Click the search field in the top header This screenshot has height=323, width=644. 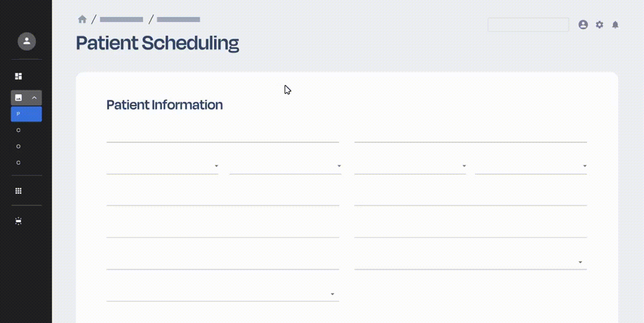coord(528,25)
